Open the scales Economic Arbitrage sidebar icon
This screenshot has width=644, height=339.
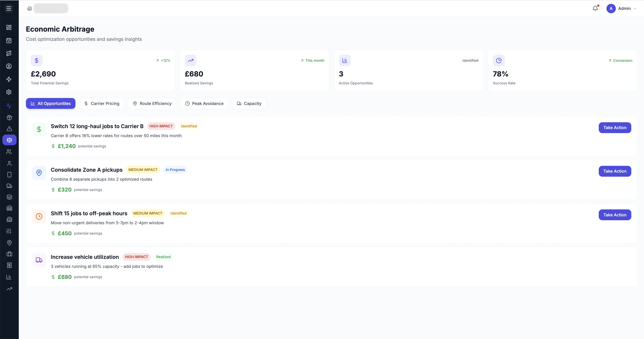[x=9, y=140]
